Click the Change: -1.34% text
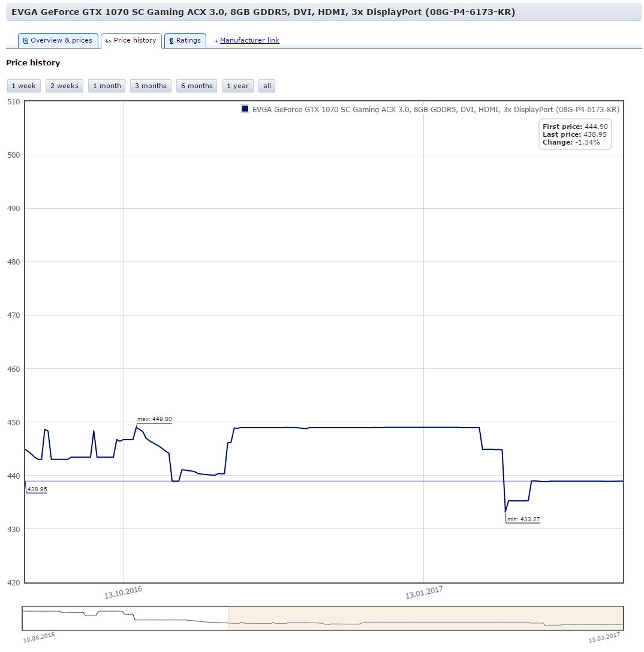 tap(571, 142)
